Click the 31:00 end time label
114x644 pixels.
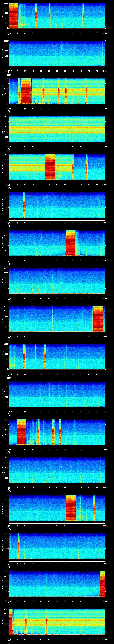tap(105, 336)
